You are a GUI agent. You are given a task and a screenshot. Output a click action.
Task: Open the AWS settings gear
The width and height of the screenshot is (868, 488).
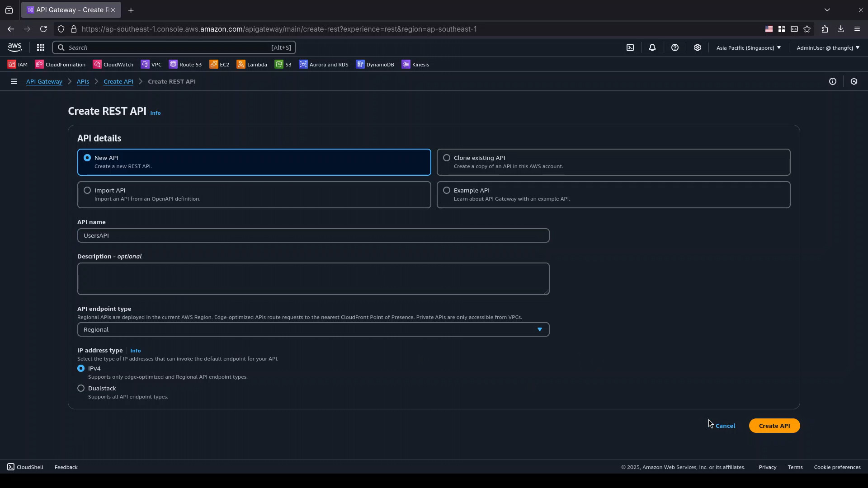click(698, 47)
